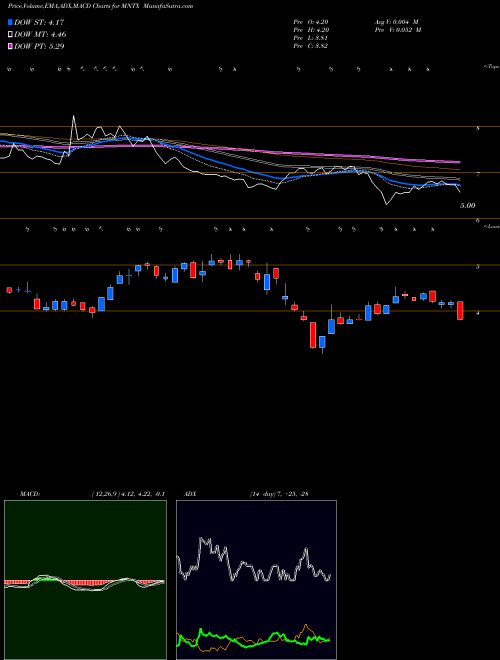Click the 'Pre L: 3.81' value
The height and width of the screenshot is (660, 500).
[310, 38]
